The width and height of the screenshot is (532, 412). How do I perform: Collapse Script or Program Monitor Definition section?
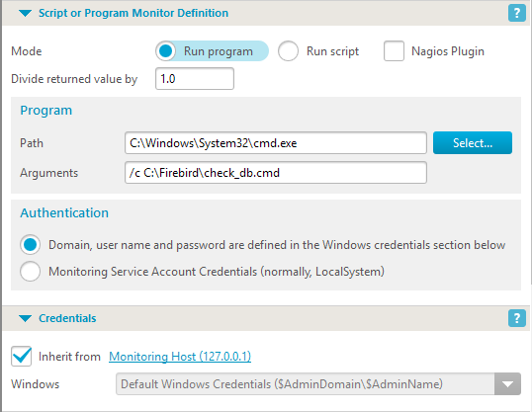click(25, 13)
